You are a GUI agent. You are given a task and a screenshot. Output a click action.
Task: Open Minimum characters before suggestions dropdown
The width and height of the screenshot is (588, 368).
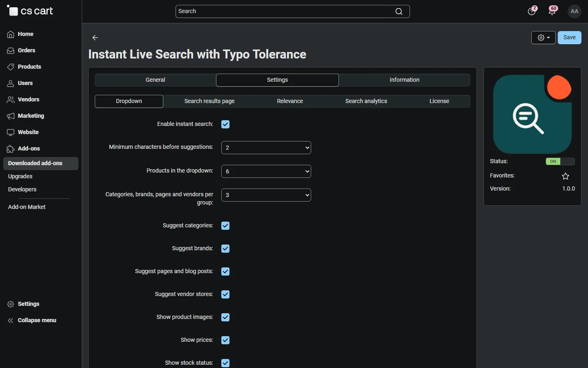pyautogui.click(x=266, y=148)
